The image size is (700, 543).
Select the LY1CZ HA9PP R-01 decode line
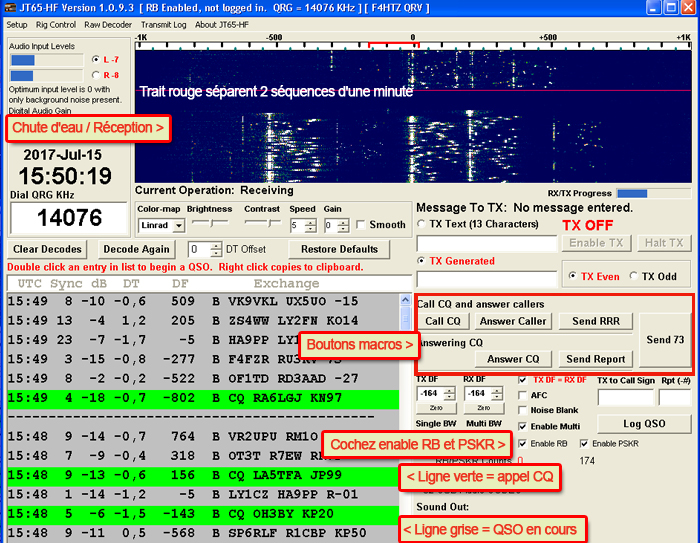tap(203, 494)
